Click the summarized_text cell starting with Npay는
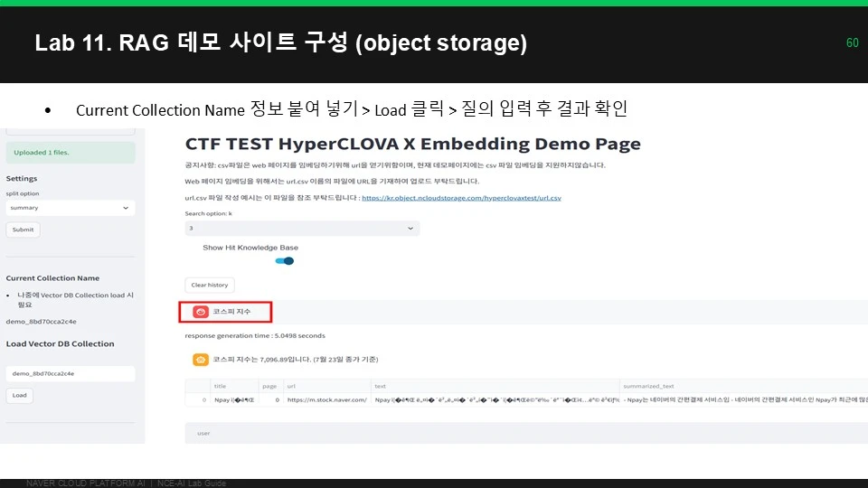The image size is (868, 488). pos(743,399)
